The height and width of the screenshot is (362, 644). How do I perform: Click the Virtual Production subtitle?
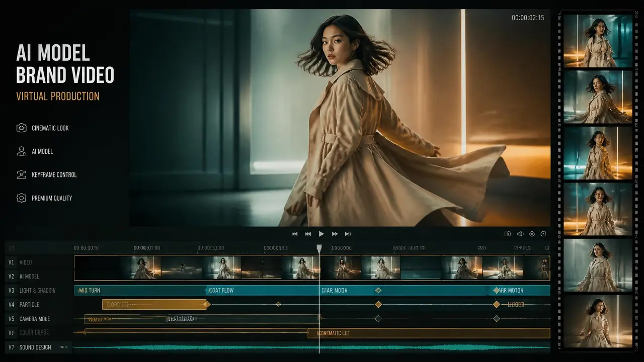pyautogui.click(x=58, y=96)
